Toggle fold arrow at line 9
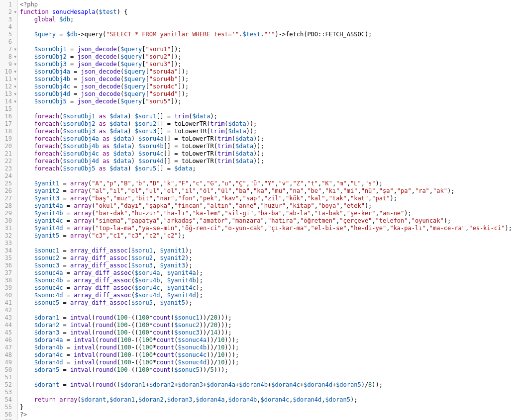The width and height of the screenshot is (519, 420). [15, 65]
